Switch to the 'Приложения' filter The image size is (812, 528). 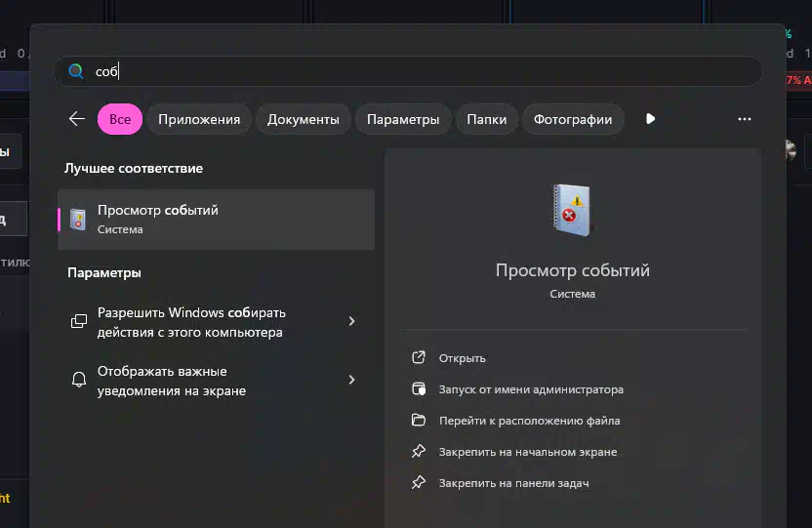point(199,119)
